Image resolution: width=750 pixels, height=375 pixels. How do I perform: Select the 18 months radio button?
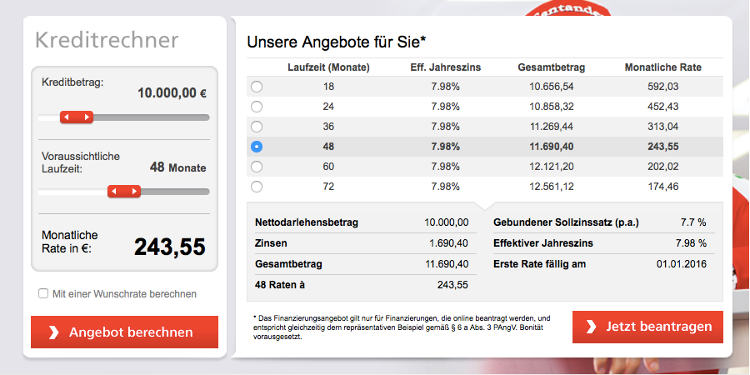pyautogui.click(x=257, y=87)
